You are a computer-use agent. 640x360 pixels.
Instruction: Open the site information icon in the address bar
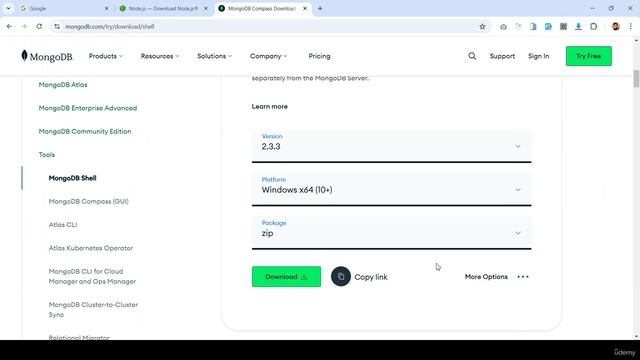point(57,27)
